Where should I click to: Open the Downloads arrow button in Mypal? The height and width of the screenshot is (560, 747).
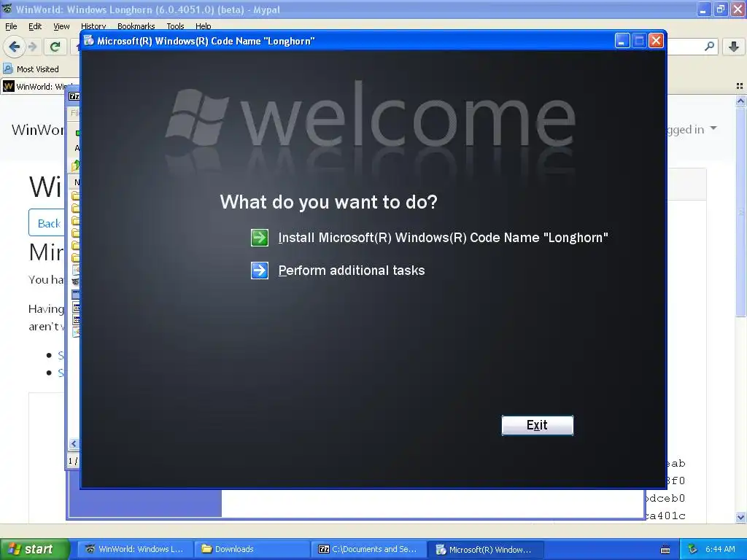click(734, 46)
